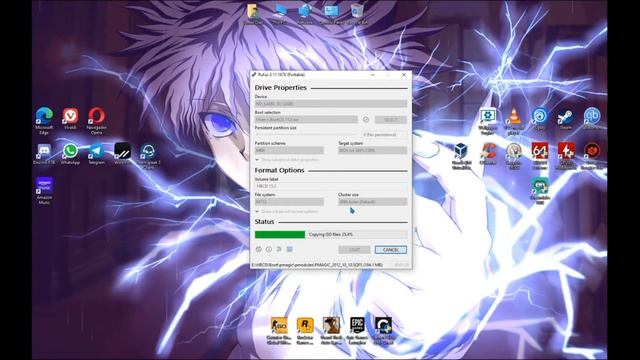Click the green Copying ISO files progress bar
Screen dimensions: 640x360
(331, 234)
